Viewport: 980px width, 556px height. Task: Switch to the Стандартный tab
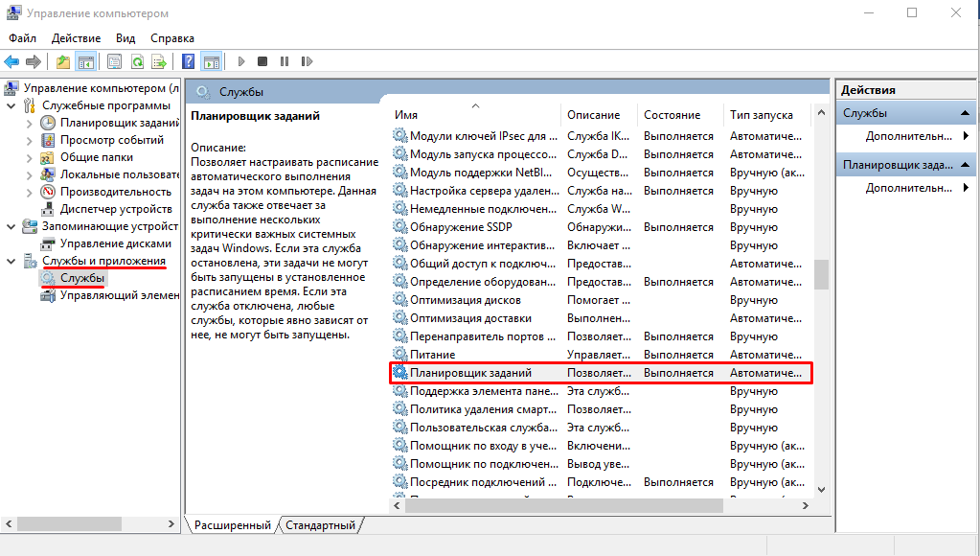click(320, 525)
